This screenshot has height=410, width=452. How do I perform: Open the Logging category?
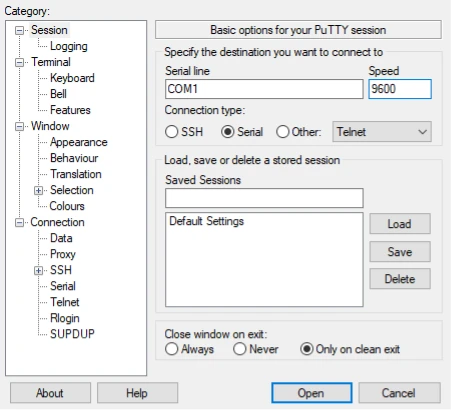pyautogui.click(x=69, y=46)
